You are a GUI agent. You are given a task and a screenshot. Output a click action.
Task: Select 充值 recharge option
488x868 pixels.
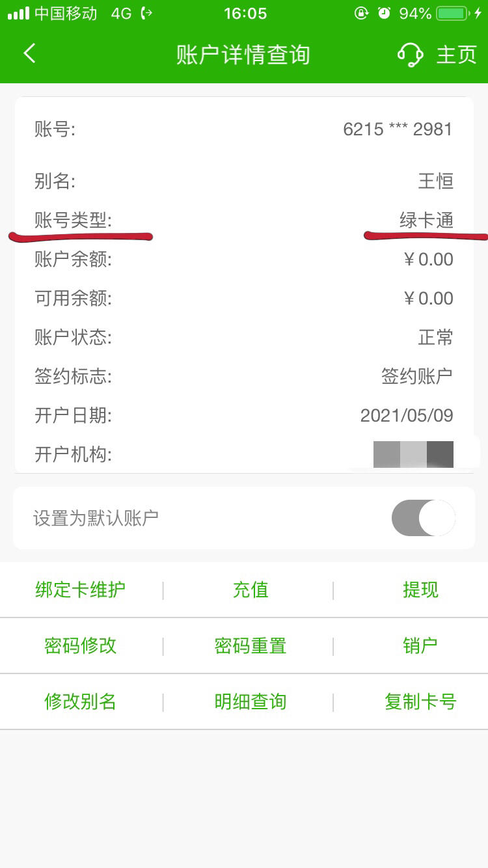(251, 590)
